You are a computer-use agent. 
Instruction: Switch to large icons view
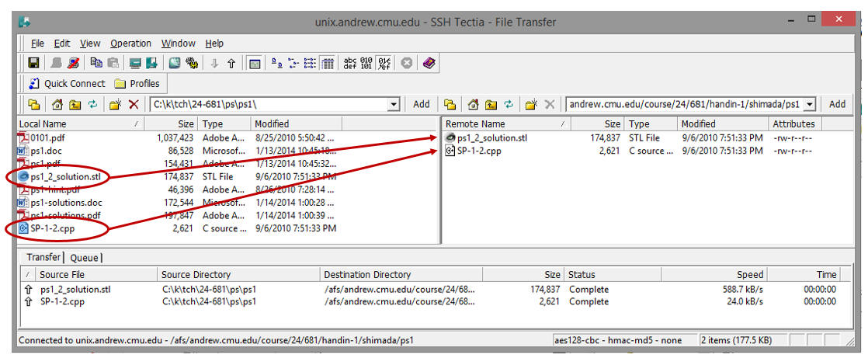pos(277,63)
